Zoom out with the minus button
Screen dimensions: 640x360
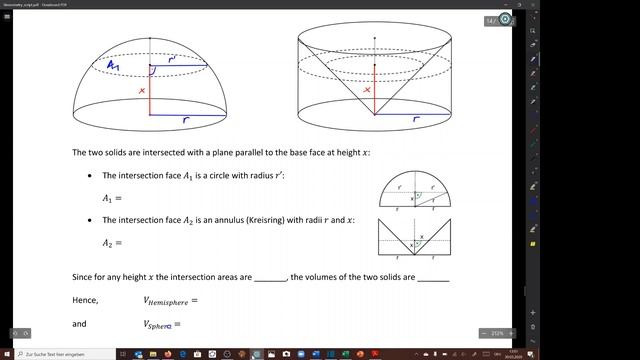point(484,333)
